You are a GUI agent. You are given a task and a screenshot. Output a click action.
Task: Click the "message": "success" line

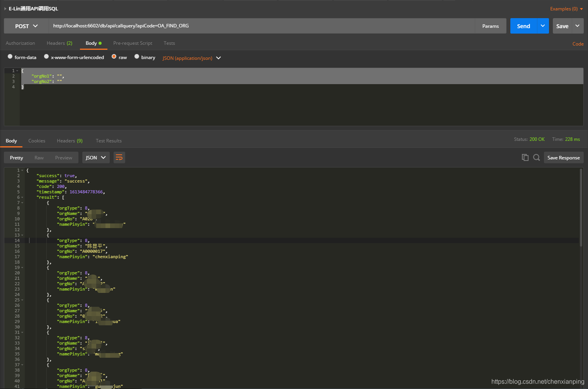point(63,181)
